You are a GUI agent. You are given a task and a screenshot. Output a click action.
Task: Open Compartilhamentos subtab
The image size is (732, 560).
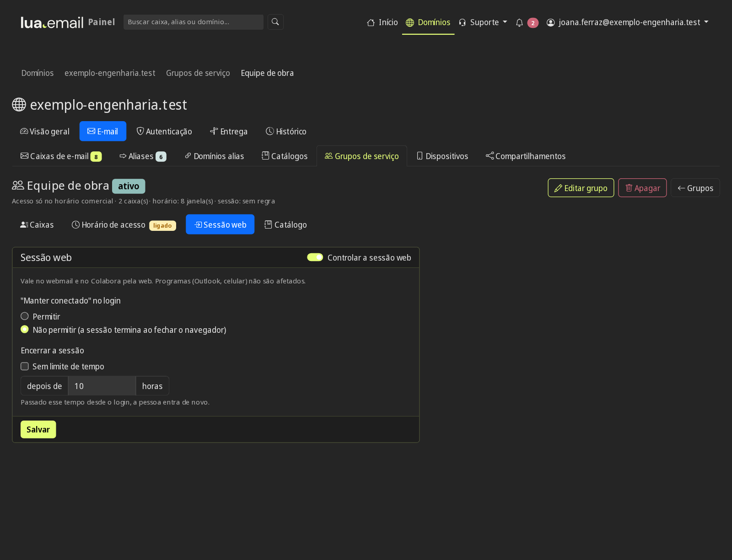point(526,156)
